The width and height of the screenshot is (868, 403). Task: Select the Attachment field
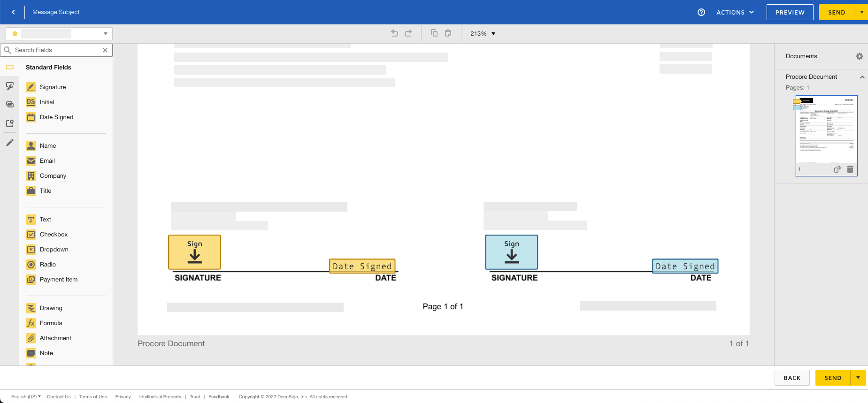pos(49,338)
